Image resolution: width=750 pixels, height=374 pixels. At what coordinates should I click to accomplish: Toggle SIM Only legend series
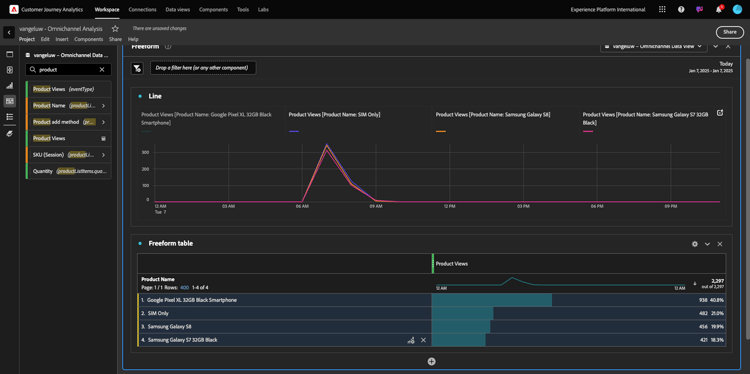[334, 115]
